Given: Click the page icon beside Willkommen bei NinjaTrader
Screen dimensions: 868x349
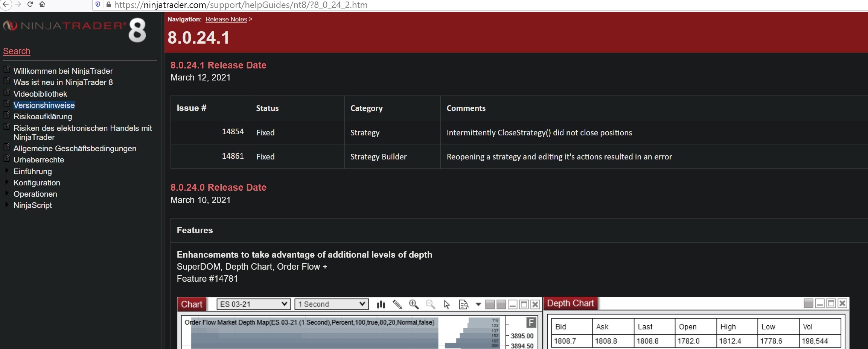Looking at the screenshot, I should pos(6,69).
